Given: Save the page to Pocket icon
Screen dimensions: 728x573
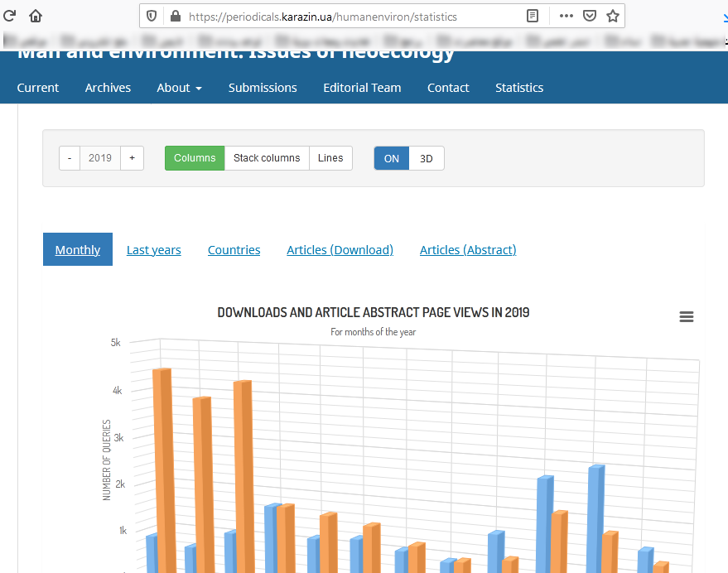Looking at the screenshot, I should pyautogui.click(x=590, y=17).
